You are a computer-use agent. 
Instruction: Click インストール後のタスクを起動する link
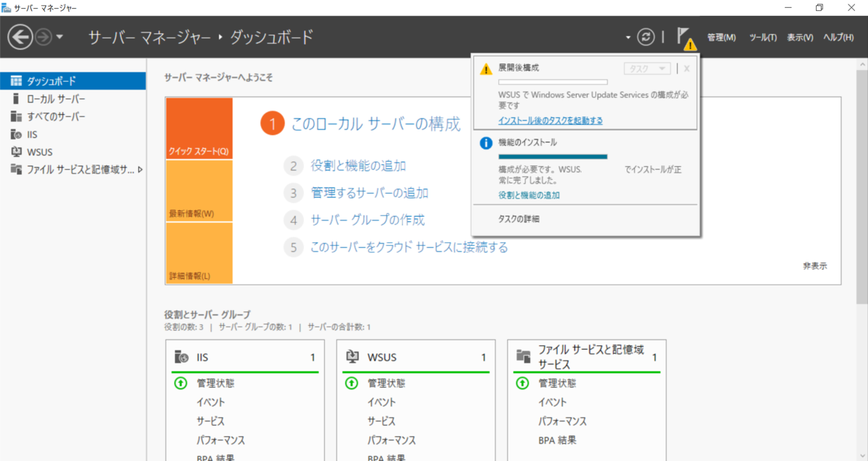[550, 121]
